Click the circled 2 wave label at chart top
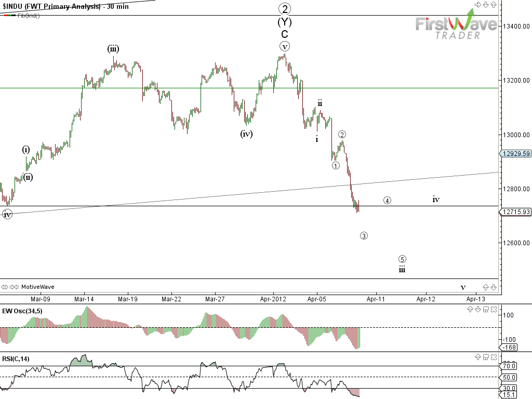Image resolution: width=532 pixels, height=399 pixels. (x=284, y=8)
